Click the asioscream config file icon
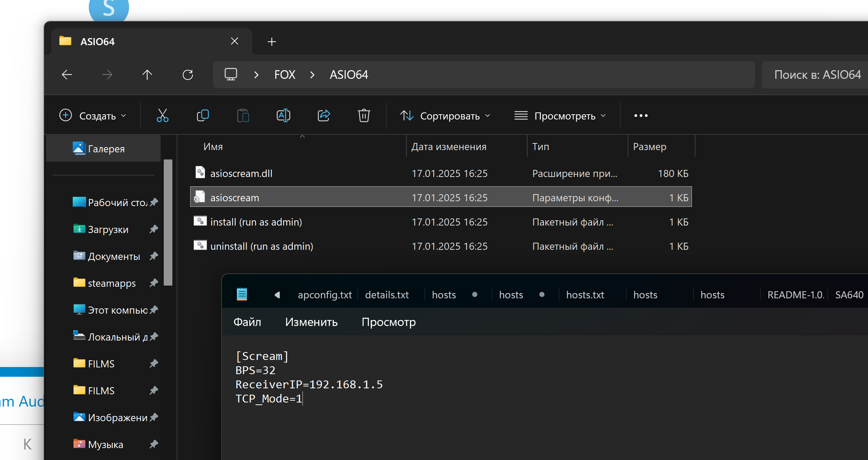Viewport: 868px width, 460px height. [x=200, y=197]
